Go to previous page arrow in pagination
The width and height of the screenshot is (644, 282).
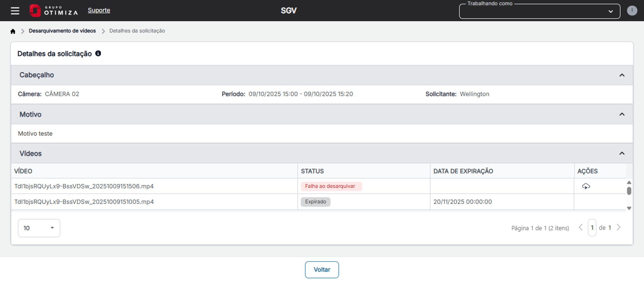pyautogui.click(x=581, y=227)
